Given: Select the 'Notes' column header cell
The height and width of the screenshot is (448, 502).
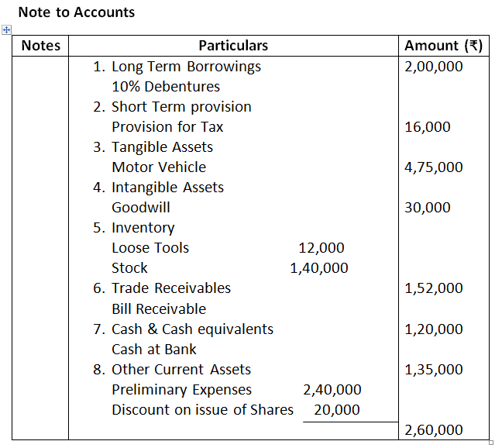Looking at the screenshot, I should 41,46.
